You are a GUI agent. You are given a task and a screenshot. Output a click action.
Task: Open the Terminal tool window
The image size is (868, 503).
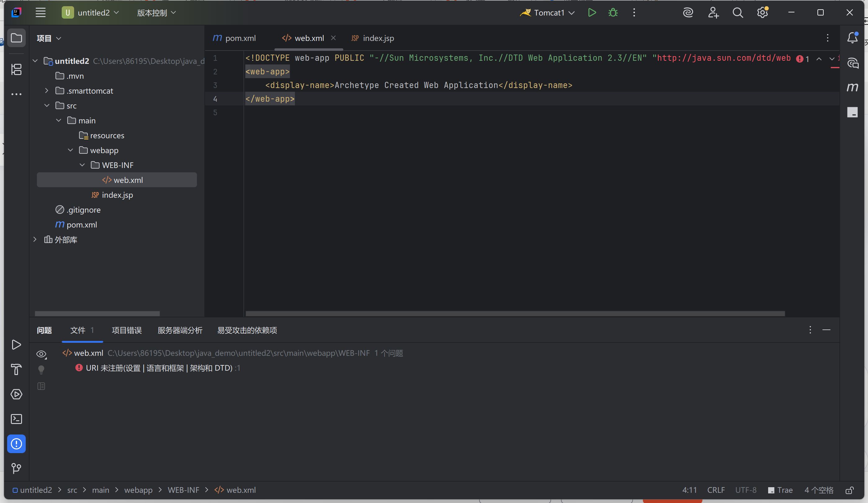pyautogui.click(x=16, y=419)
